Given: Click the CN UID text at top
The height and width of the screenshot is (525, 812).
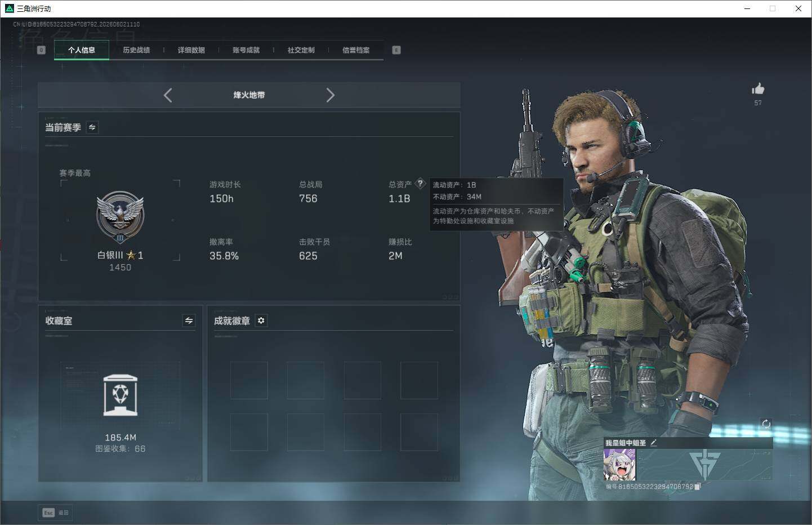Looking at the screenshot, I should tap(77, 24).
